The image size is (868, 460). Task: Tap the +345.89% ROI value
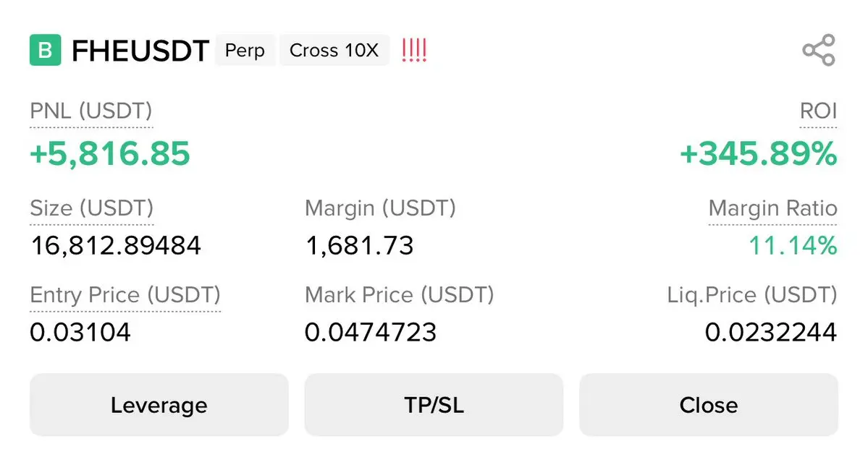click(758, 153)
